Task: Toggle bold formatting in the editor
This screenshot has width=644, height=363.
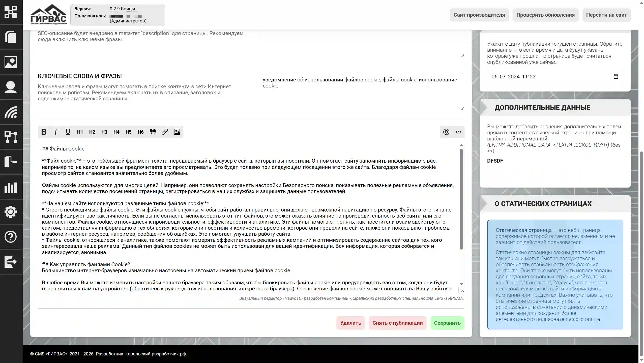Action: 44,132
